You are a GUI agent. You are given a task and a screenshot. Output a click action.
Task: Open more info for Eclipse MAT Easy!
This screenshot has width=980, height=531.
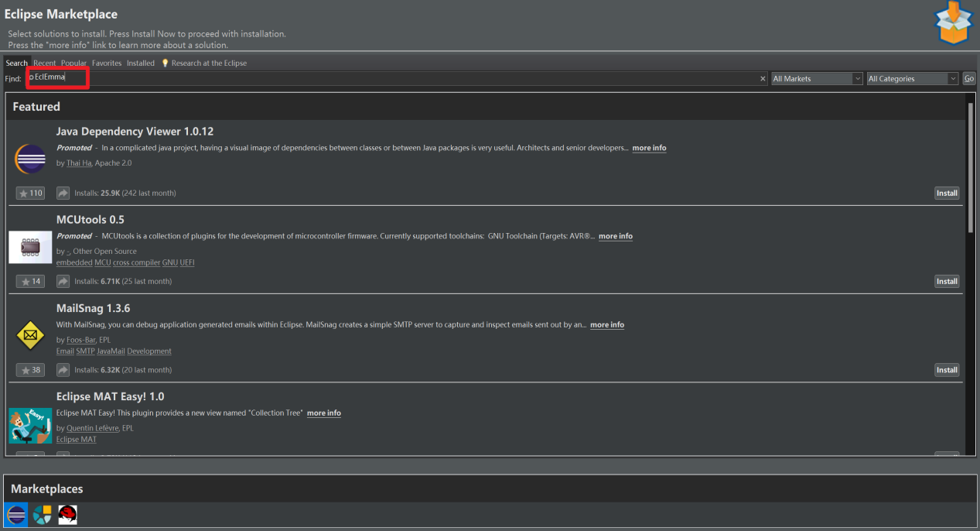click(x=323, y=413)
